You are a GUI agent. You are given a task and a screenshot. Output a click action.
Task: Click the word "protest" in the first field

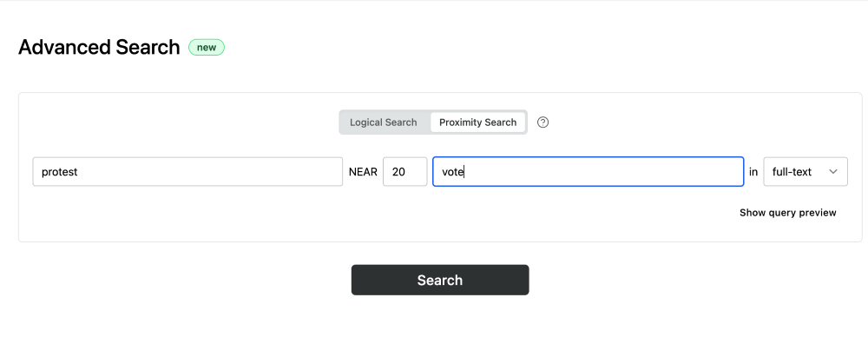[x=60, y=172]
